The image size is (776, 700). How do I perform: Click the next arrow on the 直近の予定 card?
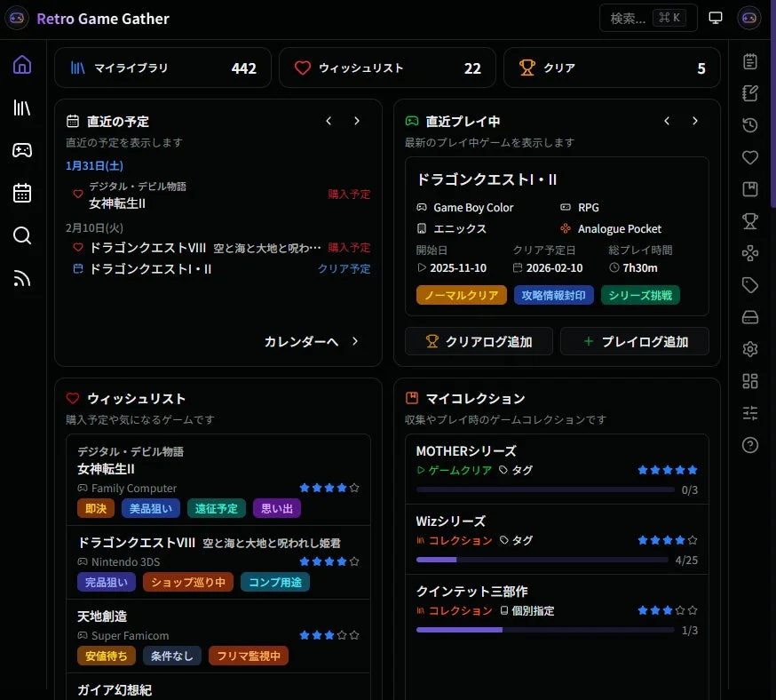354,121
